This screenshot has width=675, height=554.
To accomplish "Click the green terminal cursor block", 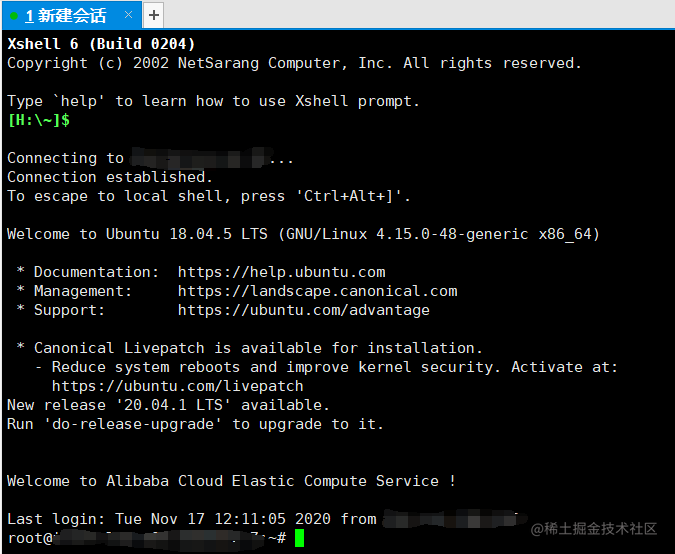I will 299,538.
